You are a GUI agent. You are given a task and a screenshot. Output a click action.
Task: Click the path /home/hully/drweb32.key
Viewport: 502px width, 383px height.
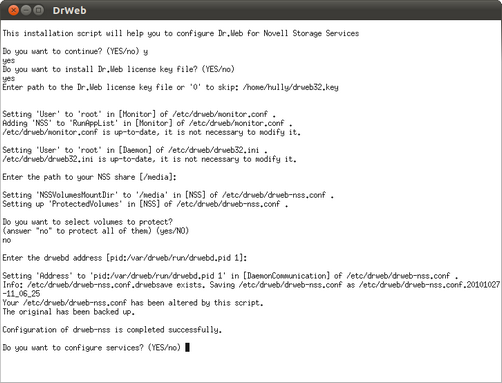pos(290,87)
